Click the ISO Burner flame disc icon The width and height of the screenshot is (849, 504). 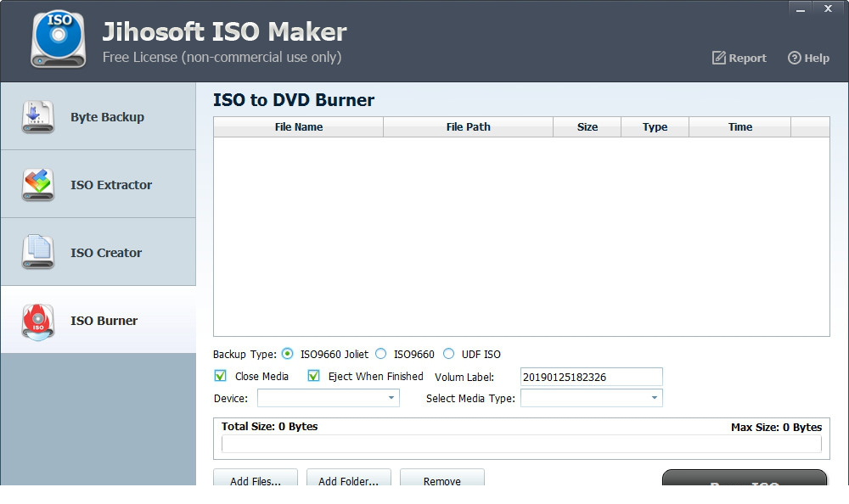pyautogui.click(x=38, y=322)
